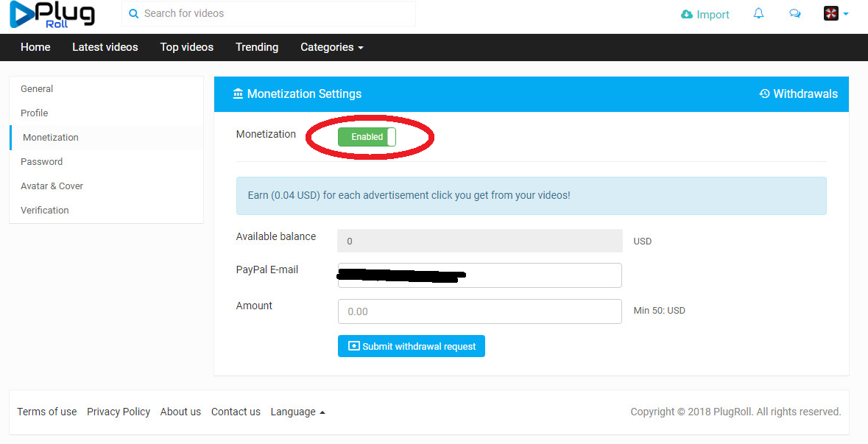868x444 pixels.
Task: Open the notifications bell
Action: coord(758,14)
